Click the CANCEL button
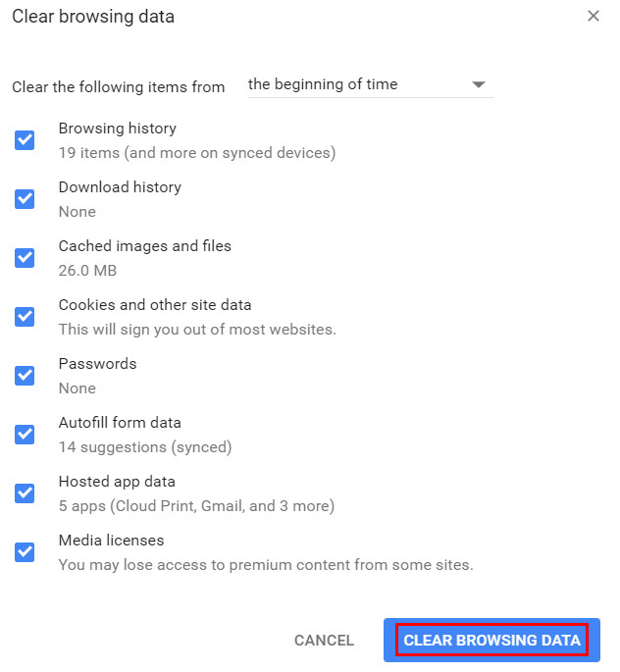620x672 pixels. 324,641
